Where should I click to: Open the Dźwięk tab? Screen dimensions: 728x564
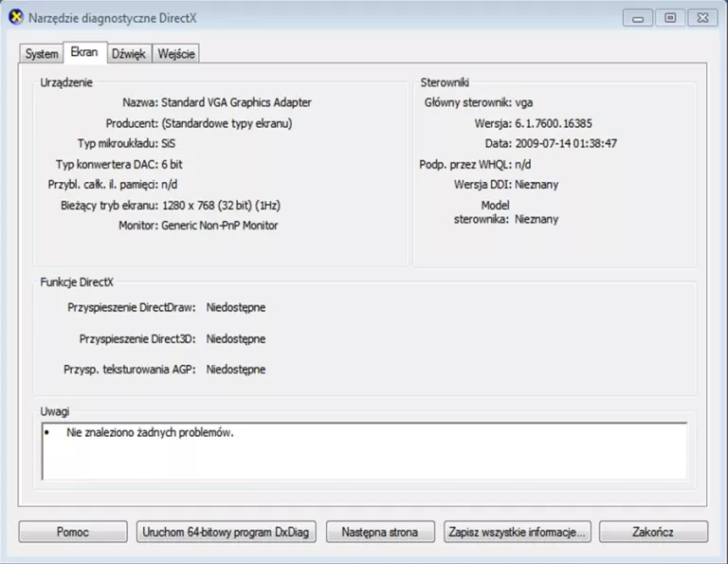pos(129,54)
